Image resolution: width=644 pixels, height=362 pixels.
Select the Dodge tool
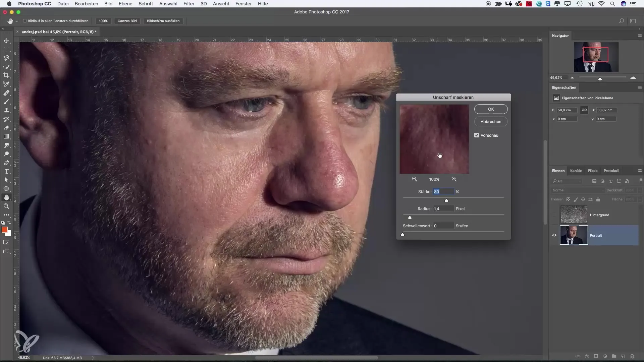pyautogui.click(x=6, y=154)
